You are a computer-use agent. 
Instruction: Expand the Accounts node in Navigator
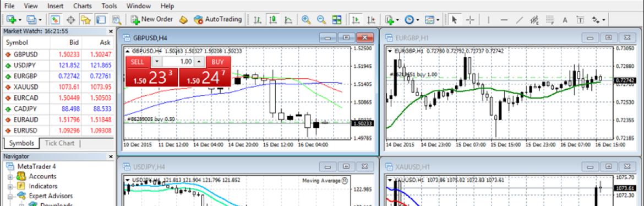tap(10, 177)
